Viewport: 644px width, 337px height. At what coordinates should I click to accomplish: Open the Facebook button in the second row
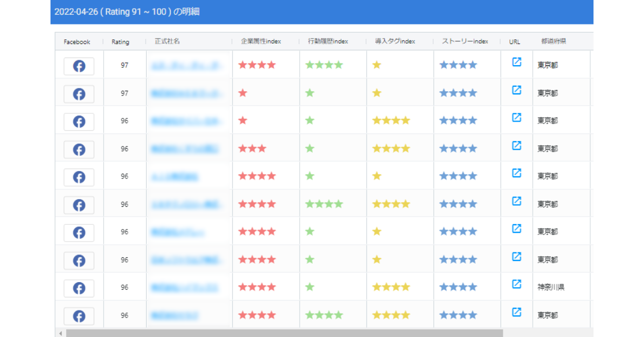pos(79,94)
